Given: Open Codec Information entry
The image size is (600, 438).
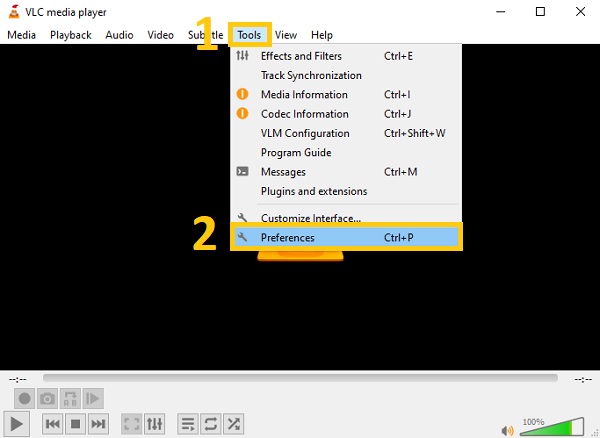Looking at the screenshot, I should pyautogui.click(x=346, y=114).
